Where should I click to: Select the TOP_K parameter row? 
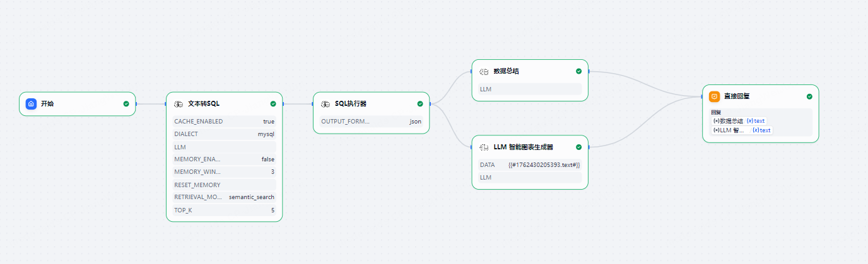(224, 210)
